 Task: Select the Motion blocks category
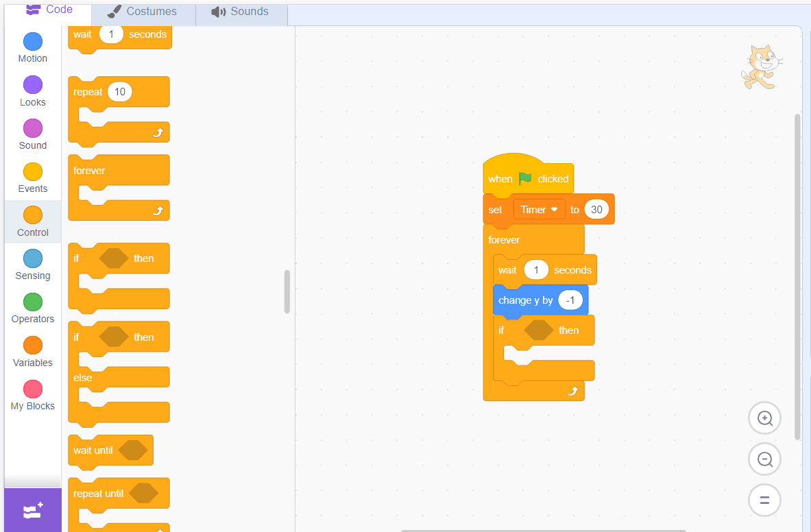(x=33, y=48)
